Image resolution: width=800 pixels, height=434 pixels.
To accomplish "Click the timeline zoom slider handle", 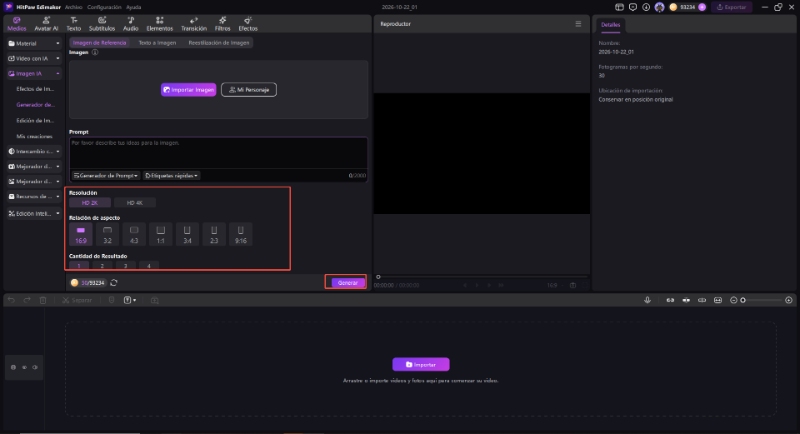I will click(743, 300).
